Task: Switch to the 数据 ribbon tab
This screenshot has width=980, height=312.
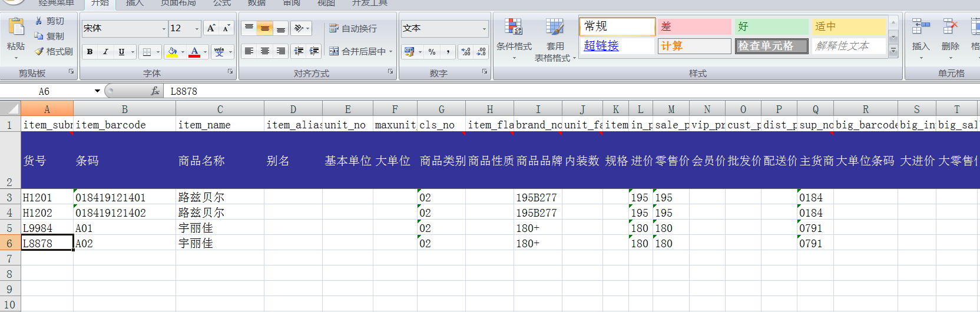Action: click(256, 3)
